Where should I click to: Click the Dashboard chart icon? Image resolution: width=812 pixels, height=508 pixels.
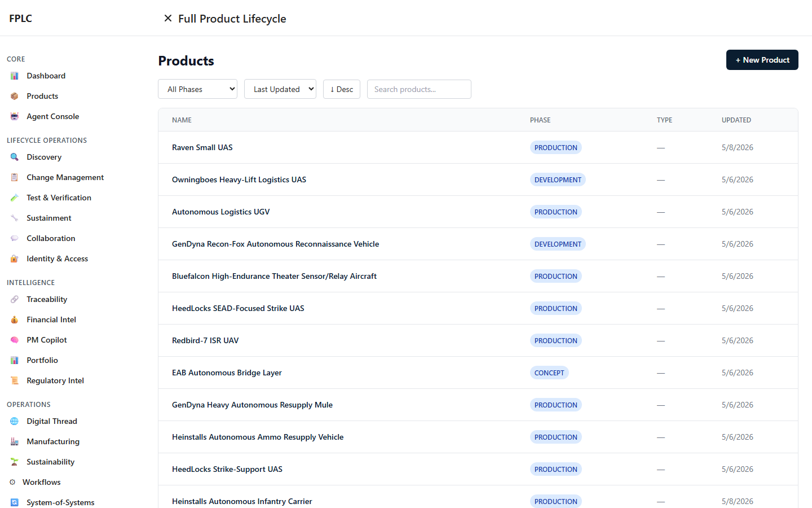(15, 76)
